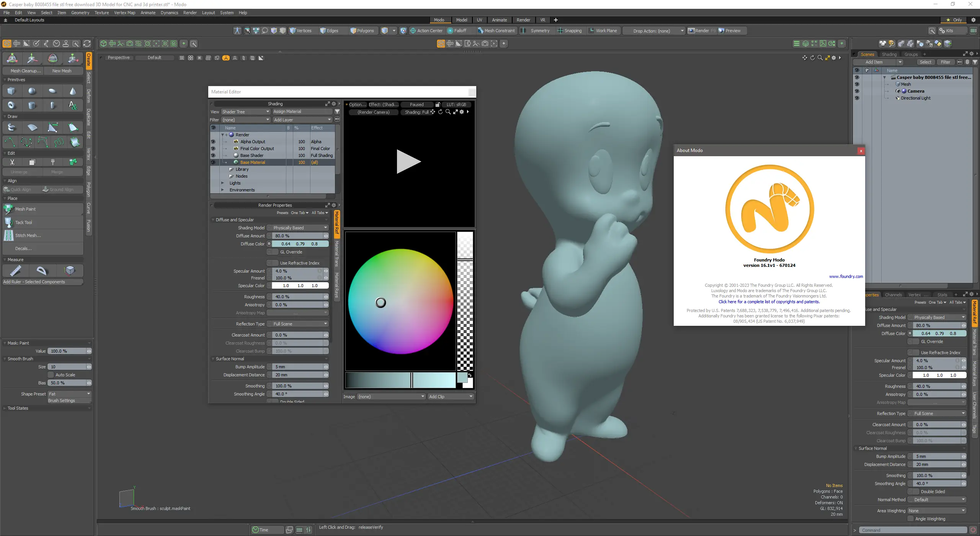The height and width of the screenshot is (536, 980).
Task: Enable Auto Scale checkbox for Smooth Brush
Action: coord(51,375)
